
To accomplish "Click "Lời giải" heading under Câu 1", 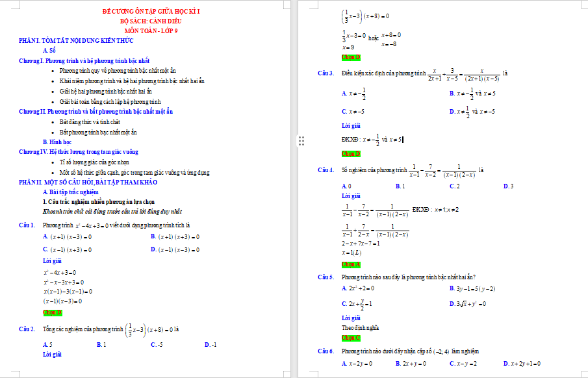I will pyautogui.click(x=52, y=261).
